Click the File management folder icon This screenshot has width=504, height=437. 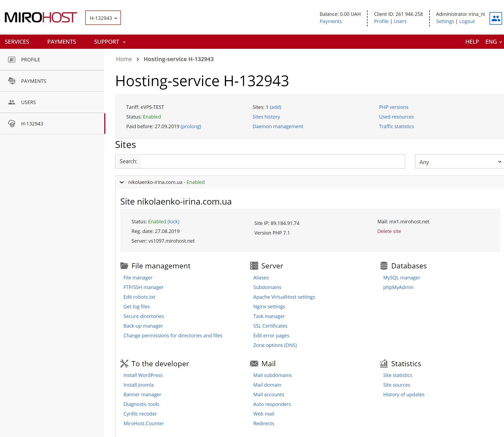(124, 266)
